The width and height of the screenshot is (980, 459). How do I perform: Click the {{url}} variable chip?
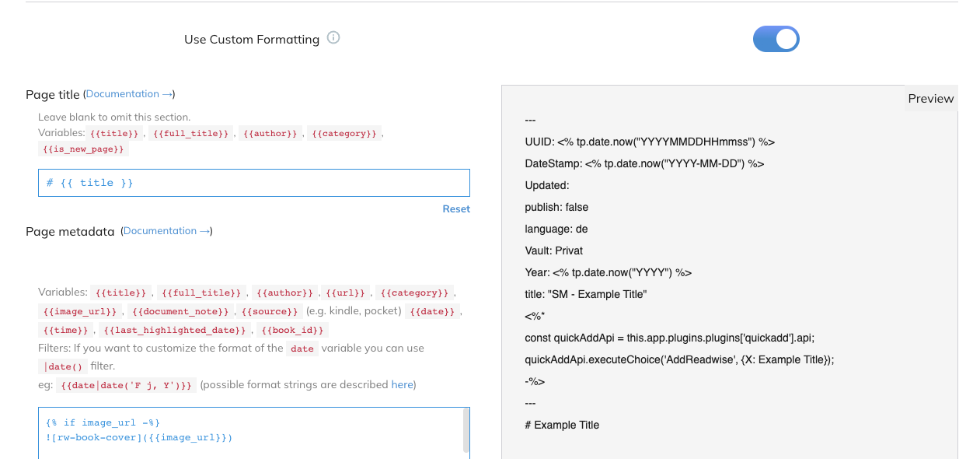[345, 293]
